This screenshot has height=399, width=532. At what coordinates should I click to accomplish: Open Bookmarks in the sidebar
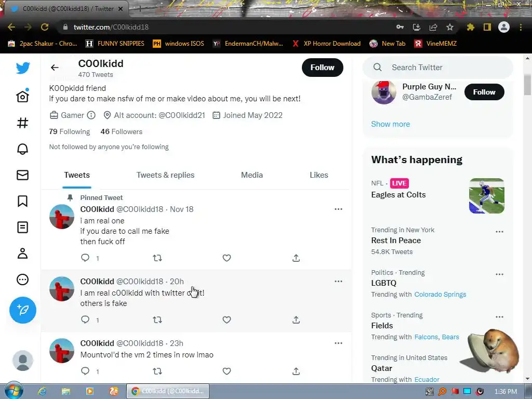[x=23, y=201]
